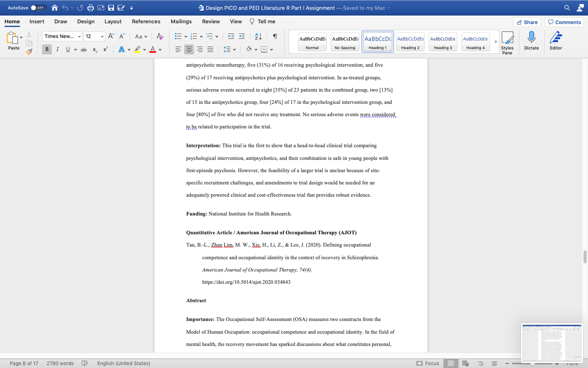Click the screenshot preview thumbnail
Screen dimensions: 588x368
tap(552, 343)
